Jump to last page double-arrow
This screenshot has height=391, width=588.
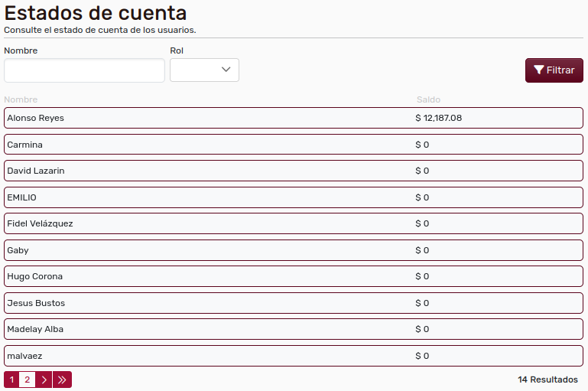(62, 380)
